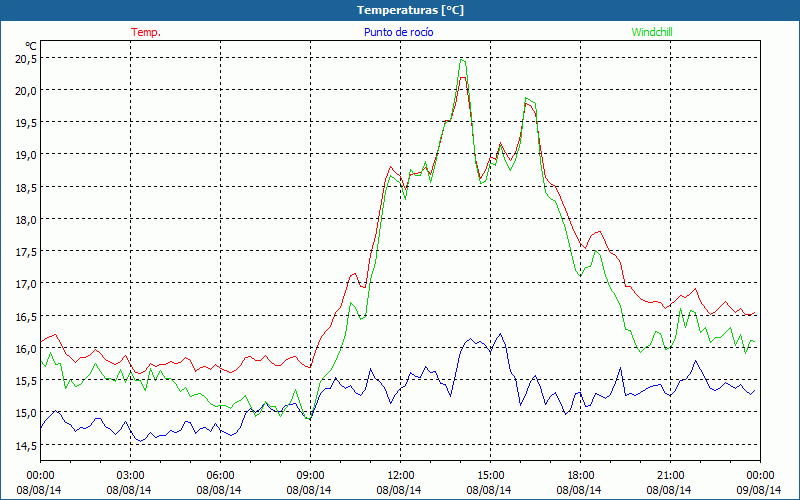Click the 03:00 time axis label
The image size is (800, 500).
coord(130,476)
